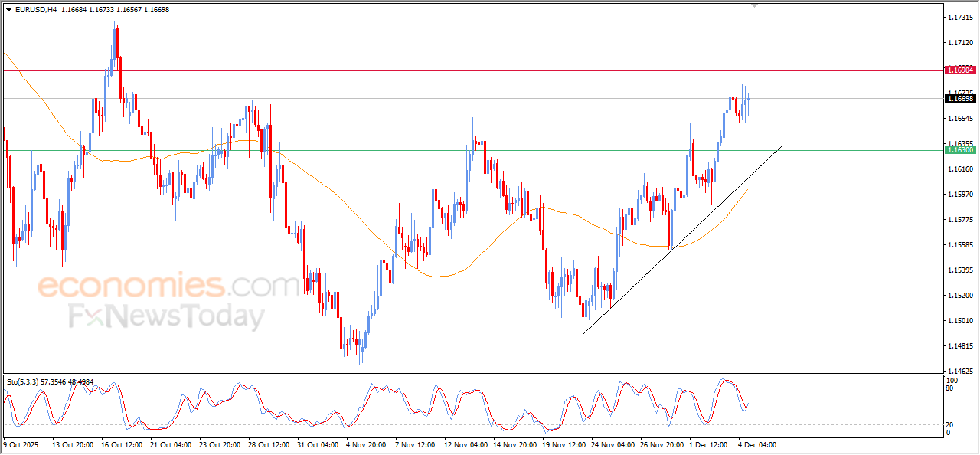Select the green 1.16300 price label
The width and height of the screenshot is (980, 455).
pos(959,150)
